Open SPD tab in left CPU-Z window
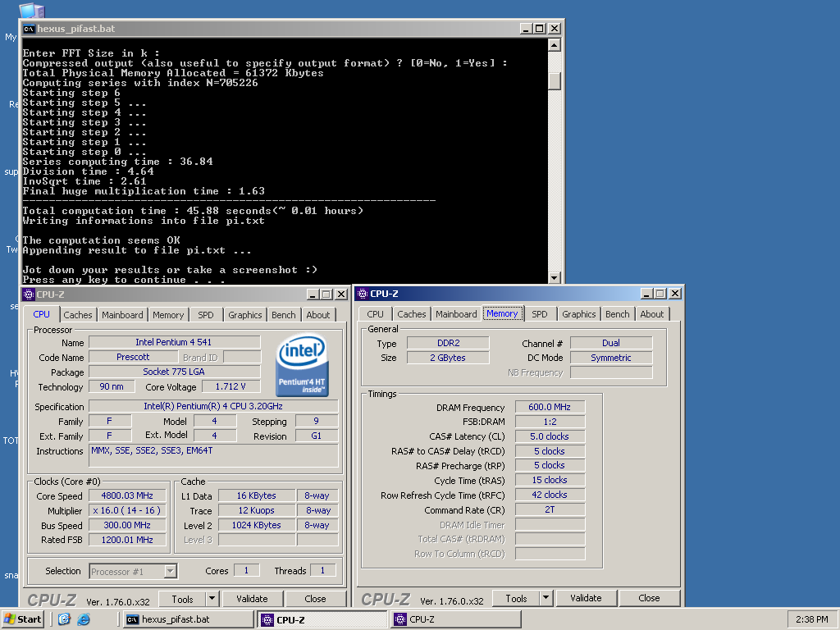Viewport: 840px width, 630px height. (206, 315)
